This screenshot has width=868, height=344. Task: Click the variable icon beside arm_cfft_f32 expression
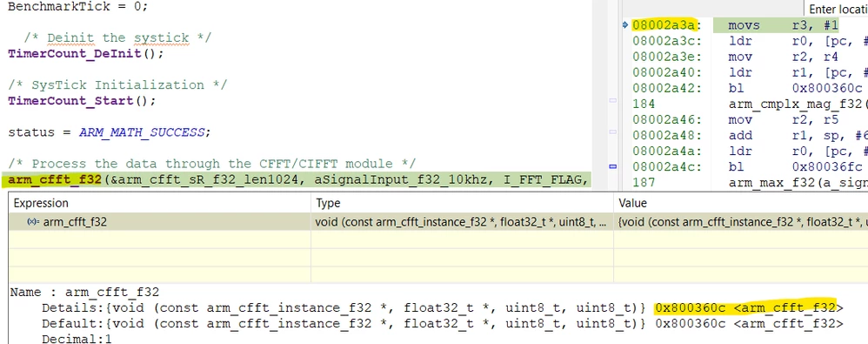33,221
